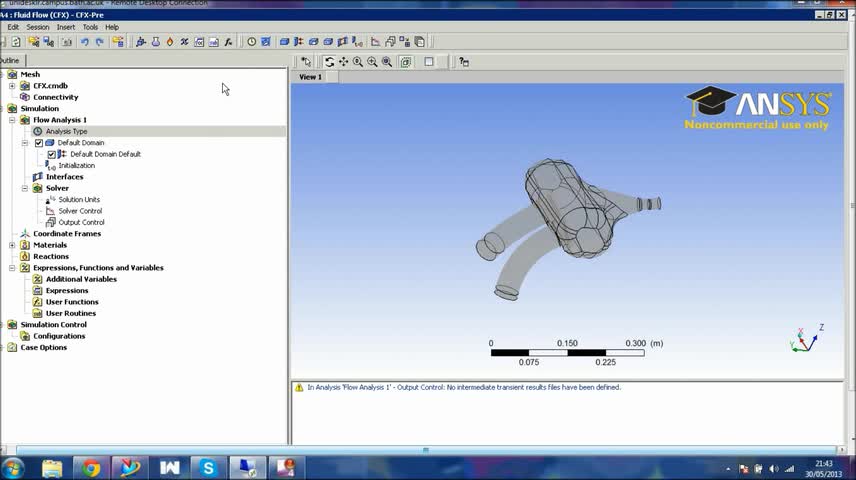Viewport: 856px width, 480px height.
Task: Collapse the Flow Analysis 1 node
Action: [12, 120]
